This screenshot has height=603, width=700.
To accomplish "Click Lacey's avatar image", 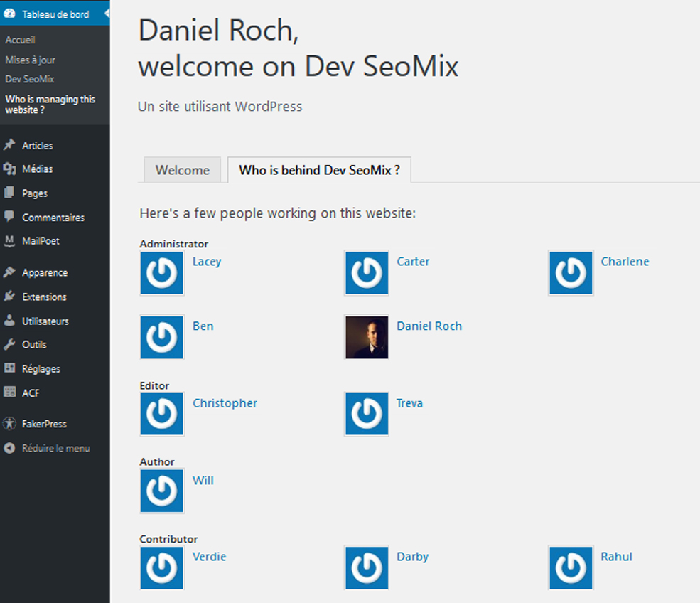I will [x=162, y=273].
